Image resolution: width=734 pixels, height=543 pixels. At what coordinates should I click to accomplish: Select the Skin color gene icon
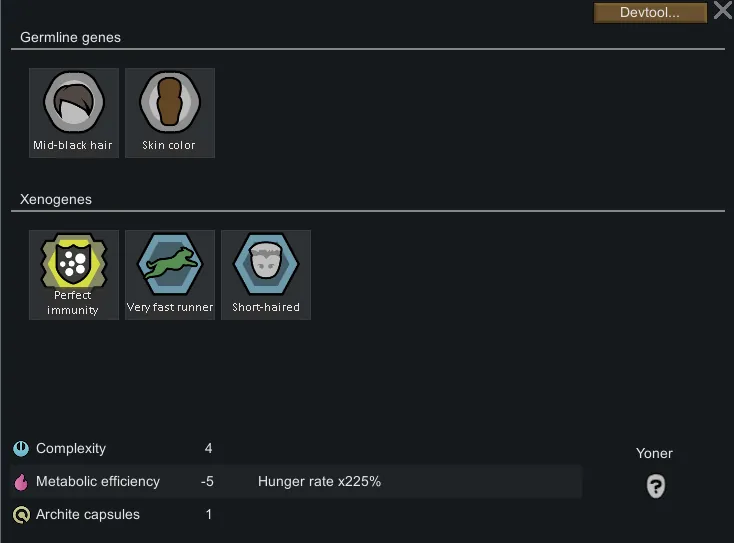pos(169,104)
